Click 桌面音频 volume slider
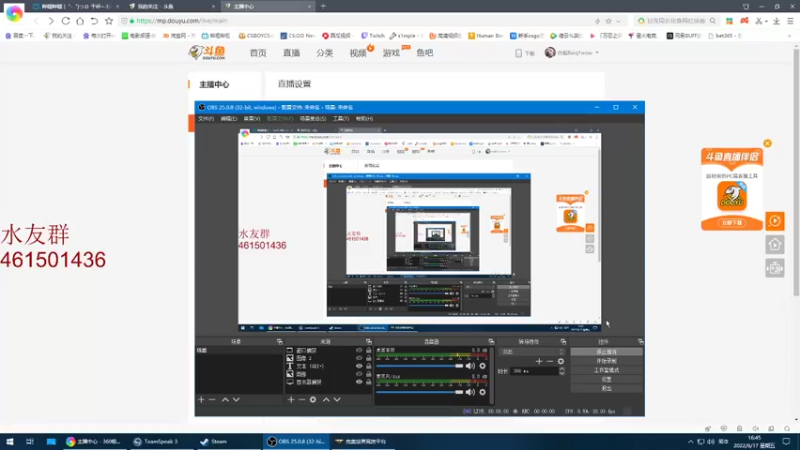Screen dimensions: 800x450 point(419,366)
